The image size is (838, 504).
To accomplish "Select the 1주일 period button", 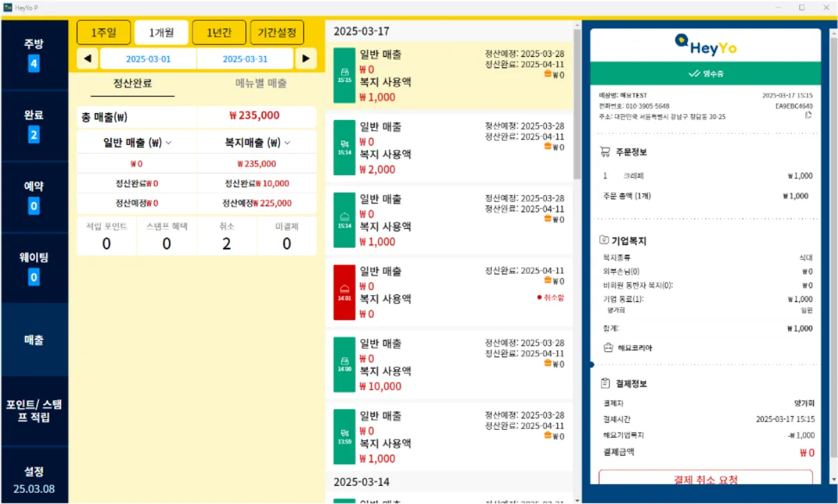I will (x=104, y=32).
